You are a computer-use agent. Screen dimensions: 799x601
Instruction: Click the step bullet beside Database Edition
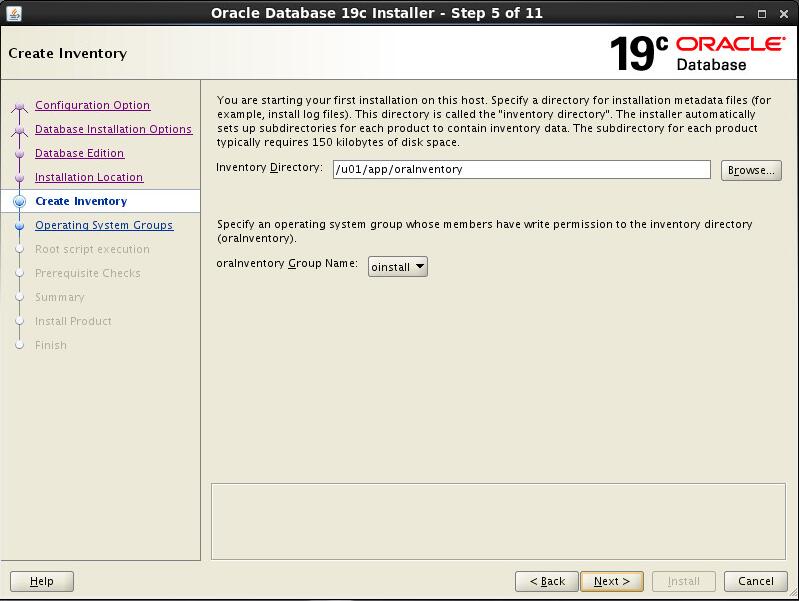[x=19, y=154]
